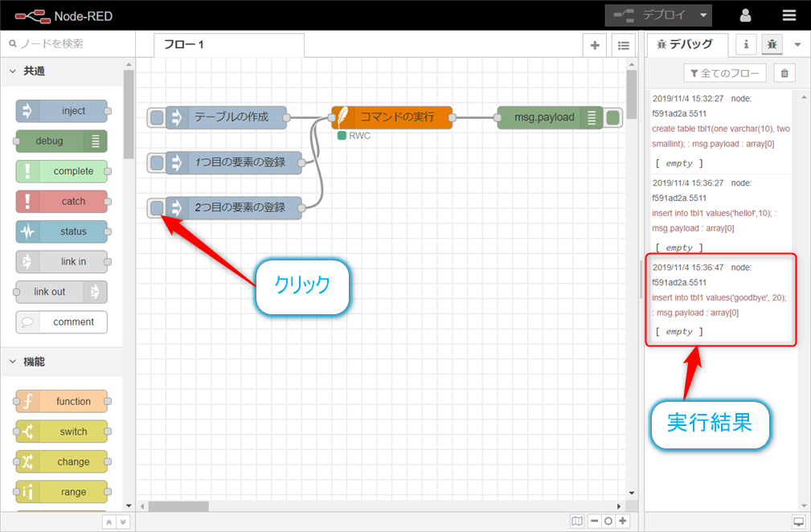The width and height of the screenshot is (811, 532).
Task: Click the workspace scroll right arrow
Action: click(619, 506)
